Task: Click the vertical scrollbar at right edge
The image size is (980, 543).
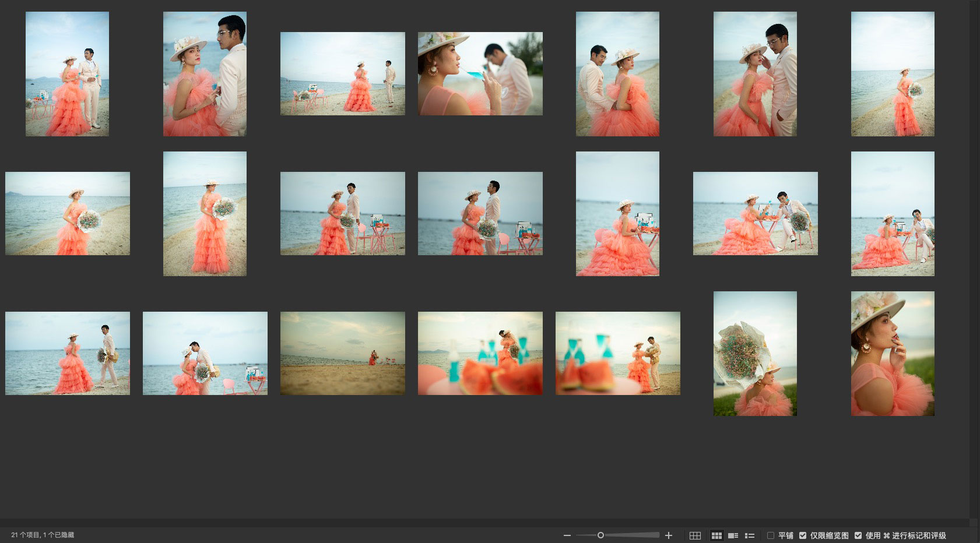Action: point(973,259)
